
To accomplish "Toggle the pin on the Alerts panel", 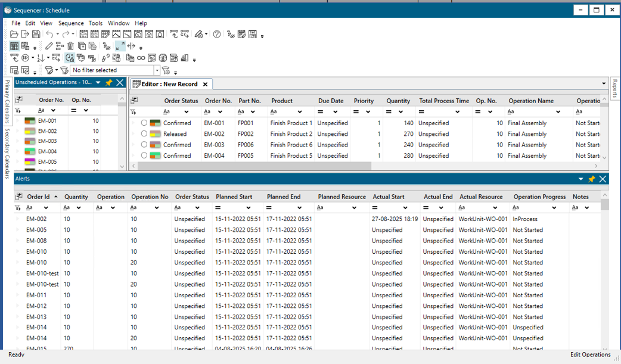I will 591,178.
